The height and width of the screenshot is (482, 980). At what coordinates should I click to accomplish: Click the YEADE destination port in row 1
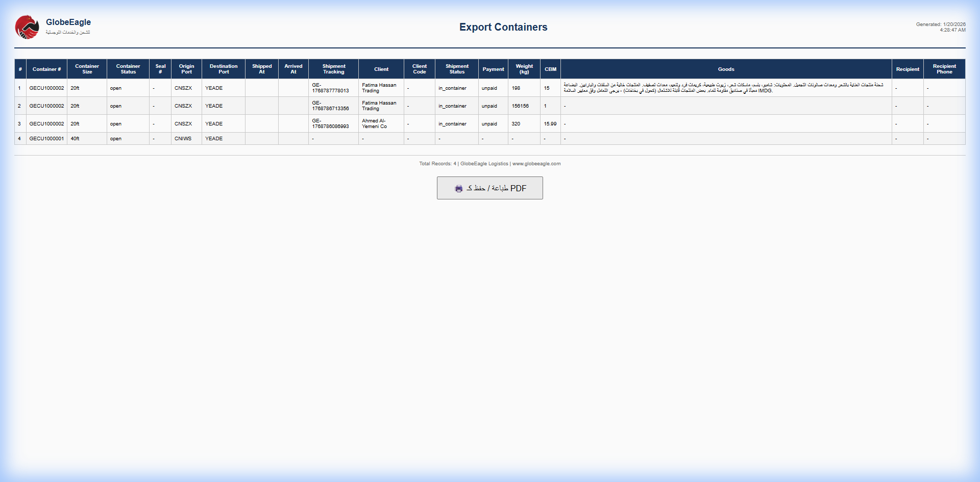[x=214, y=88]
